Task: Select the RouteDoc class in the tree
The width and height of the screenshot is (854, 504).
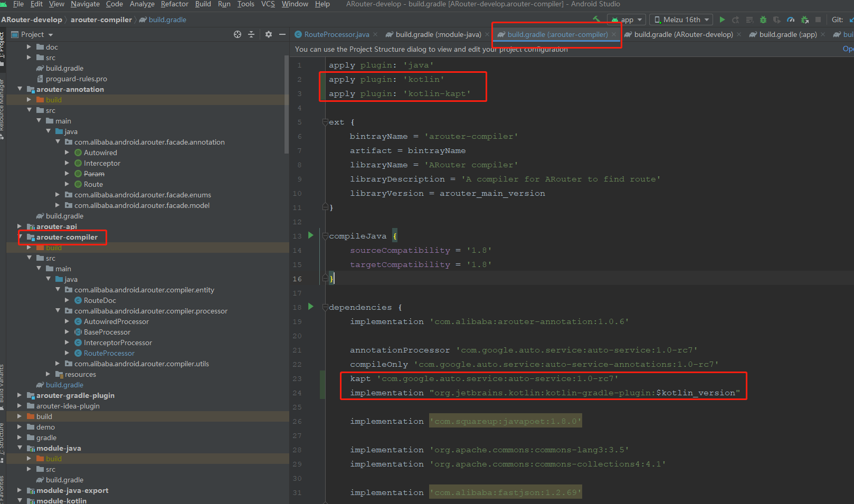Action: pos(100,300)
